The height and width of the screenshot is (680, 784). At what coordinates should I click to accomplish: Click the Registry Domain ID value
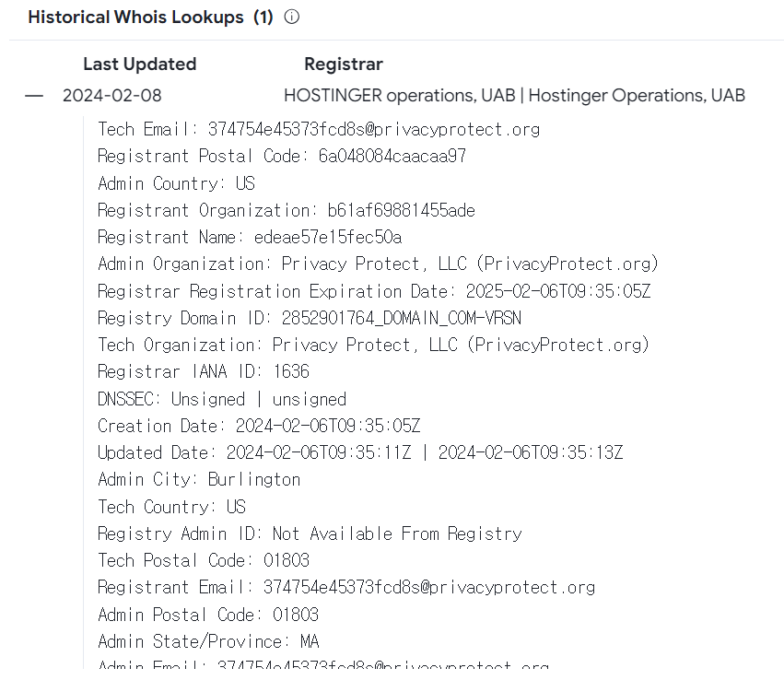(x=402, y=318)
